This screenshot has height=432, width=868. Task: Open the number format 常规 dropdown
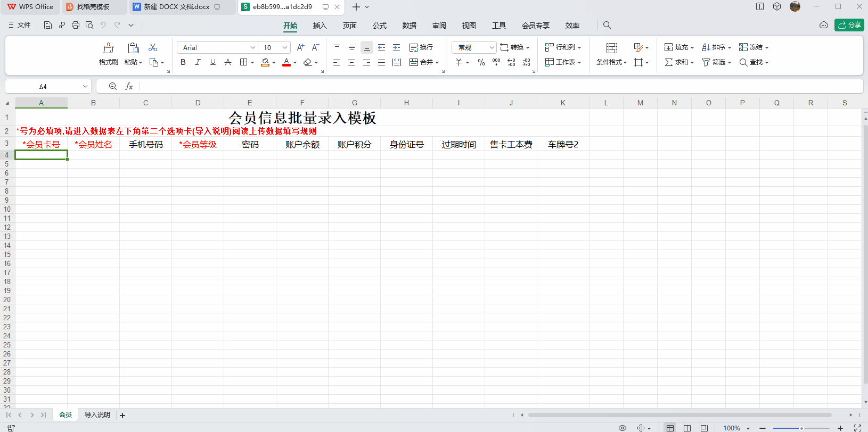pos(492,47)
